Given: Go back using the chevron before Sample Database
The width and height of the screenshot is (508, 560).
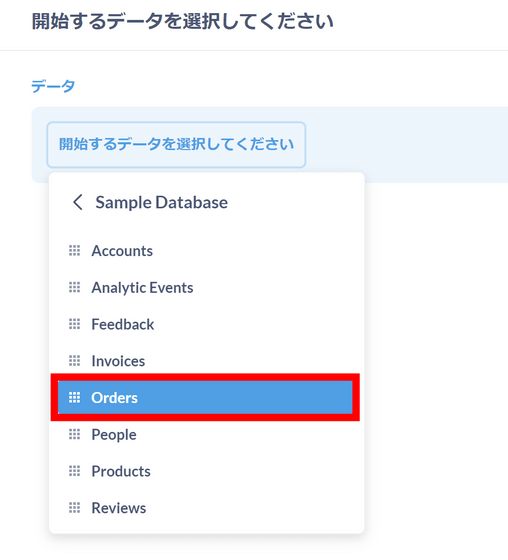Looking at the screenshot, I should coord(78,202).
